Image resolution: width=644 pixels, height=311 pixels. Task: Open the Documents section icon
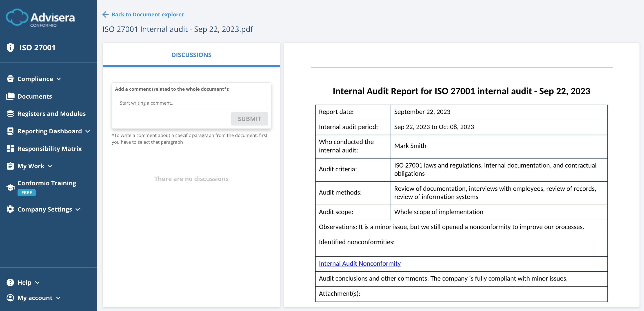point(10,96)
